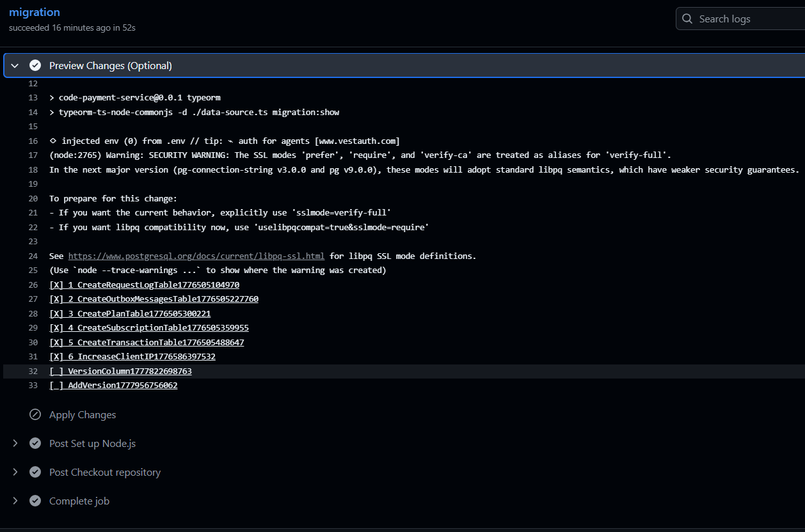Click log line 27 CreateOutboxMessagesTable1776505227760

coord(154,299)
